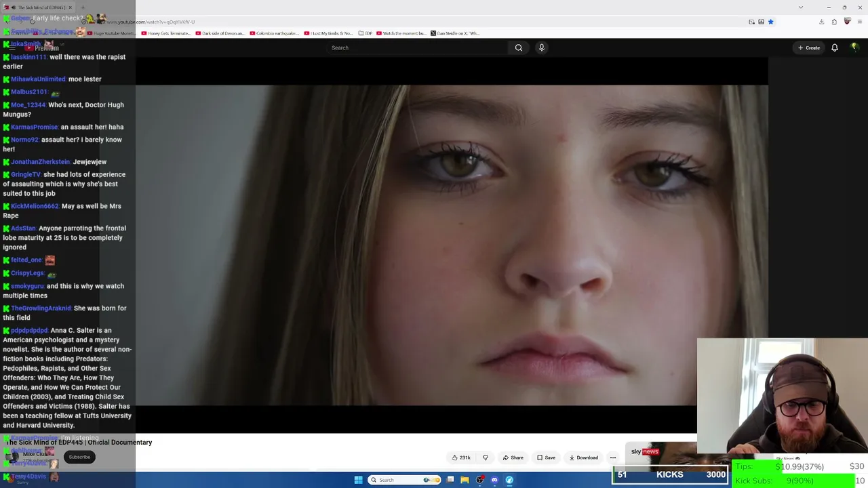Click the Windows taskbar search box
This screenshot has height=488, width=868.
point(404,480)
